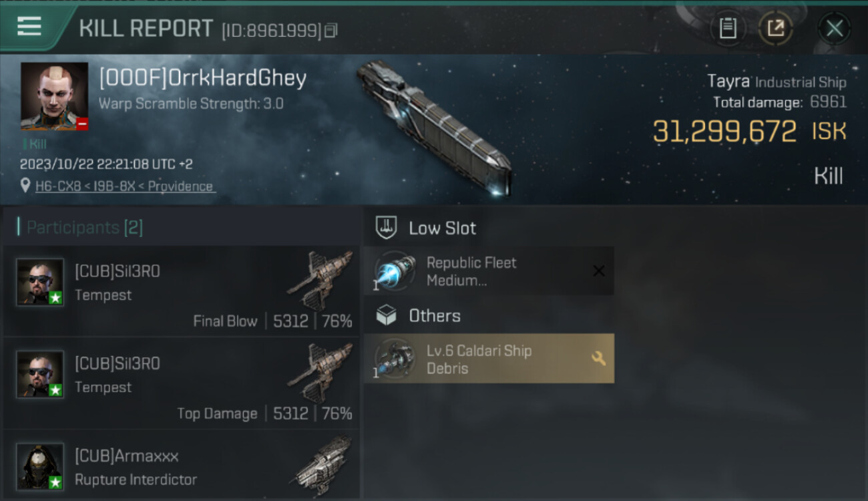The width and height of the screenshot is (868, 501).
Task: Select the Republic Fleet Medium module
Action: coord(489,271)
